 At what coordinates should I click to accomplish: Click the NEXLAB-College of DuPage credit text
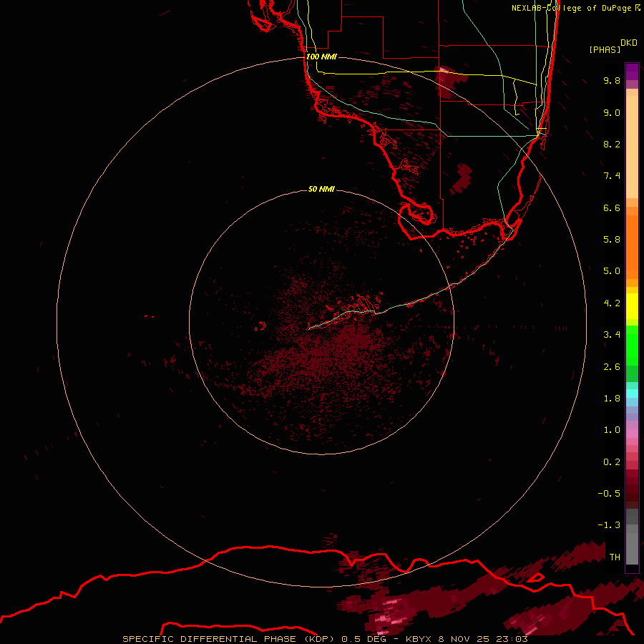tap(572, 8)
